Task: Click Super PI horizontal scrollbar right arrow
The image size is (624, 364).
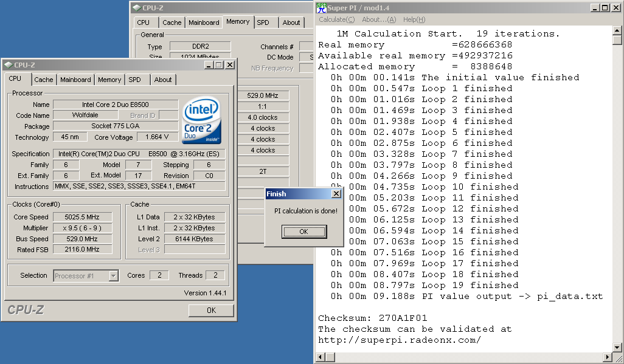Action: 608,357
